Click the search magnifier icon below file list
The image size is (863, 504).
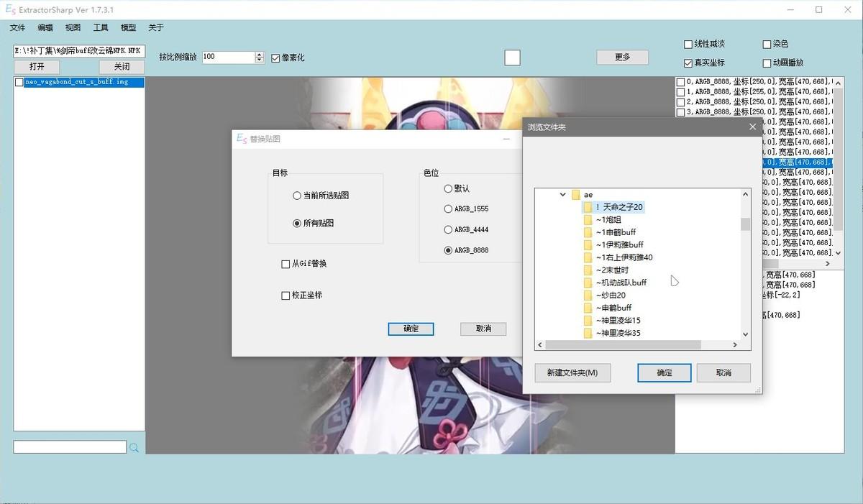click(134, 447)
